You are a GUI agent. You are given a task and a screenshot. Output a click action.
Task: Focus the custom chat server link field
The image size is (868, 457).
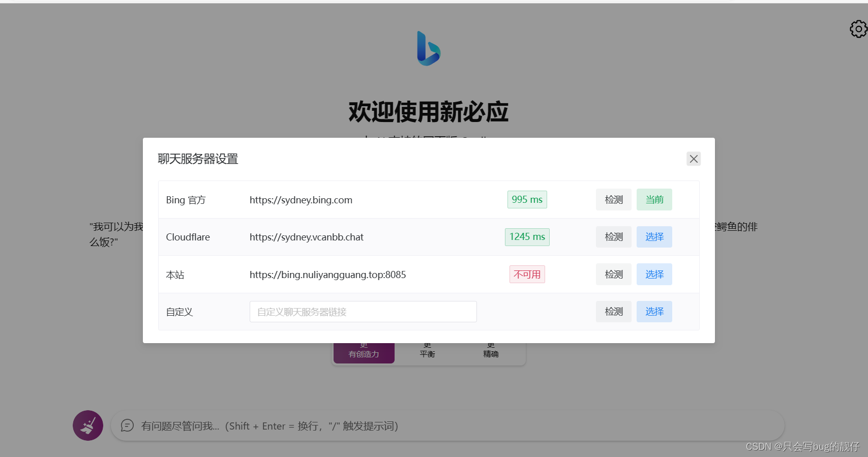[x=363, y=312]
